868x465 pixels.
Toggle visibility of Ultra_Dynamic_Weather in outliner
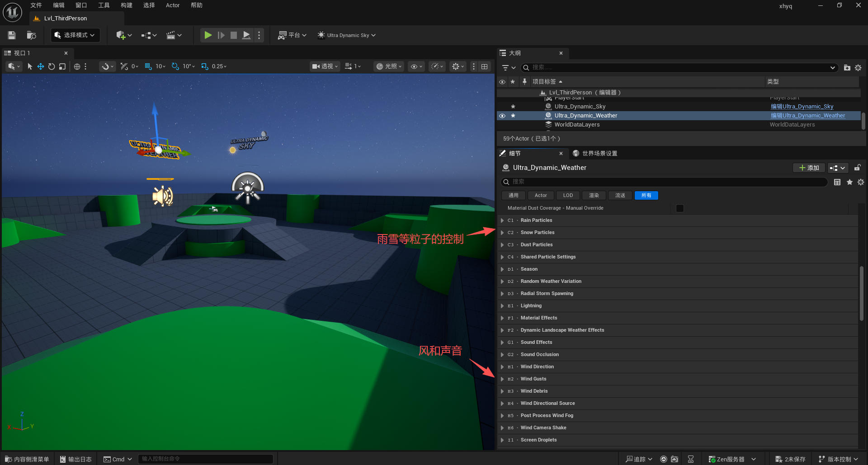[502, 116]
